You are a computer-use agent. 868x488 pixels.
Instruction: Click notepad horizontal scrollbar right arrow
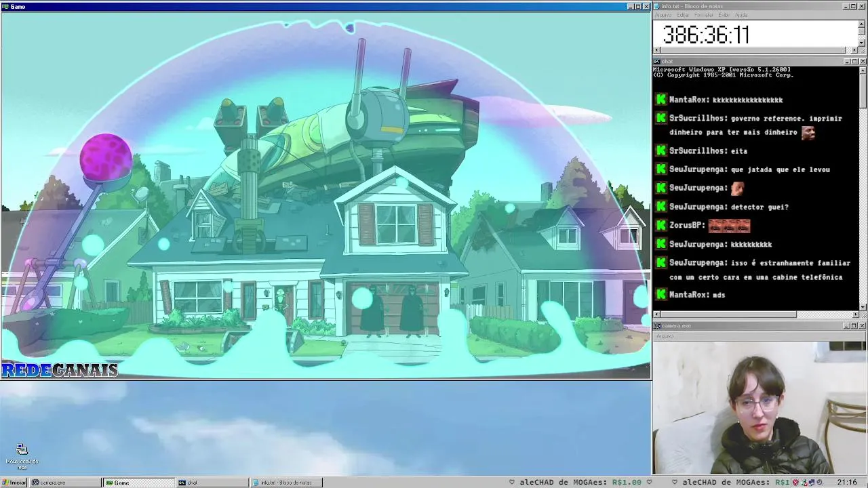tap(854, 50)
